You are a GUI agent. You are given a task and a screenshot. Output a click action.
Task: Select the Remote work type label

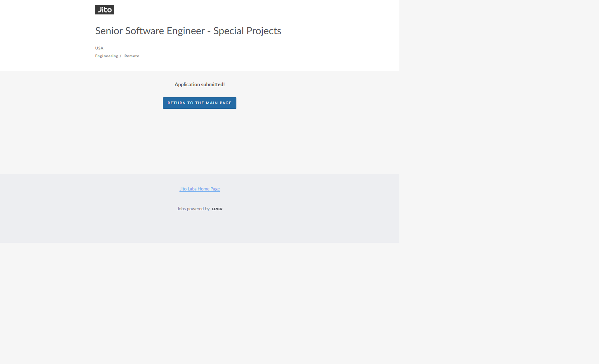pos(132,56)
